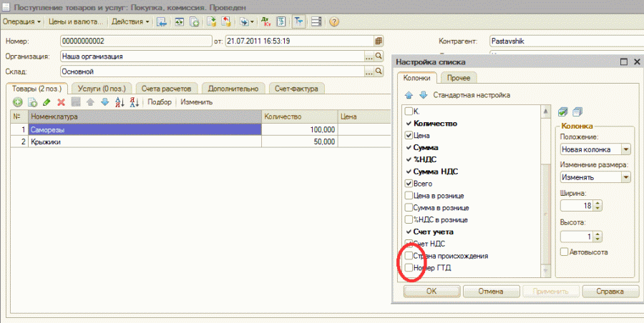Viewport: 644px width, 323px height.
Task: Toggle the Всего column checkbox
Action: [409, 184]
